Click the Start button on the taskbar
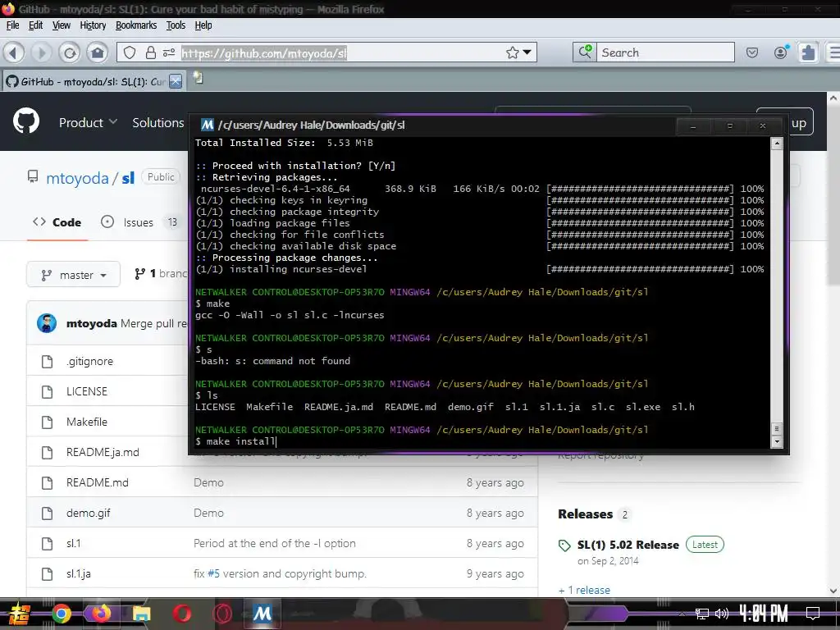This screenshot has height=630, width=840. [19, 614]
